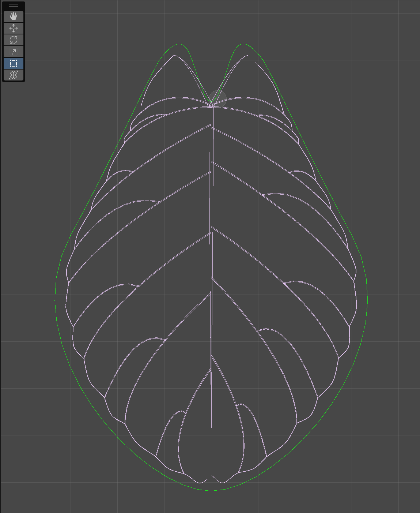Select the Hand (View) tool
Screen dimensions: 420x513
(x=14, y=16)
